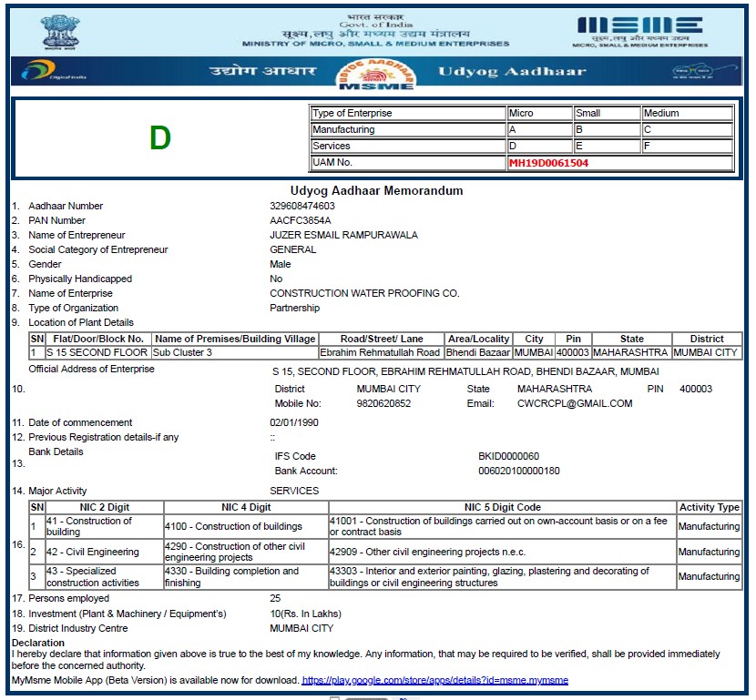Click the Udyog Aadhaar Memorandum heading
Viewport: 756px width, 700px height.
(x=376, y=191)
